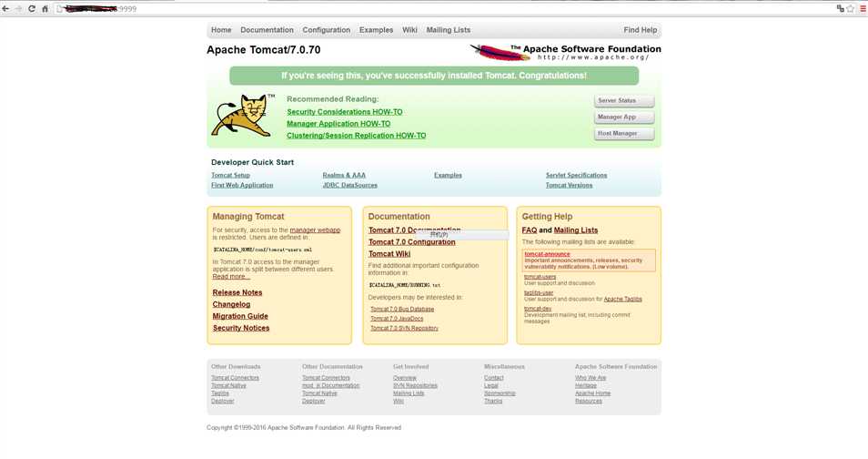
Task: Open Heritage footer link
Action: click(586, 386)
